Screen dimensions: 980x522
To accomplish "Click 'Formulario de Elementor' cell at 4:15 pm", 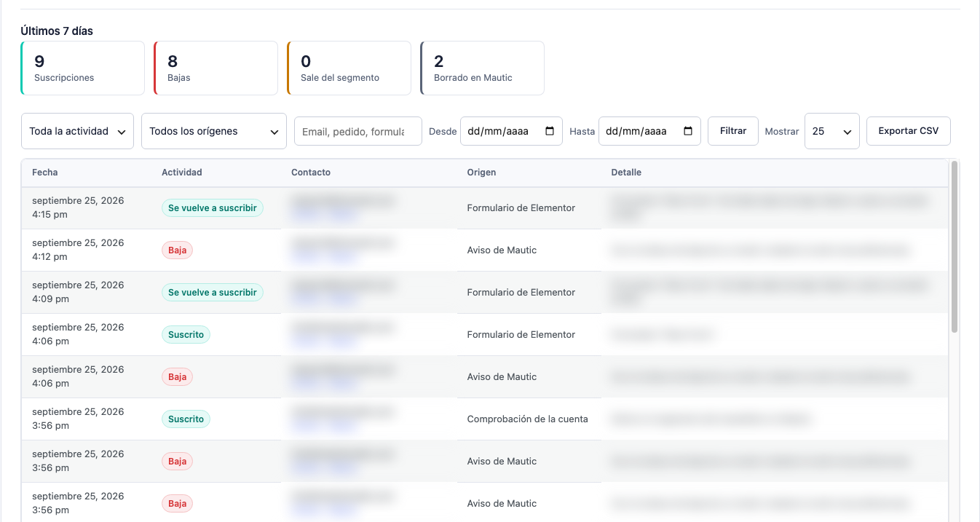I will [x=521, y=207].
